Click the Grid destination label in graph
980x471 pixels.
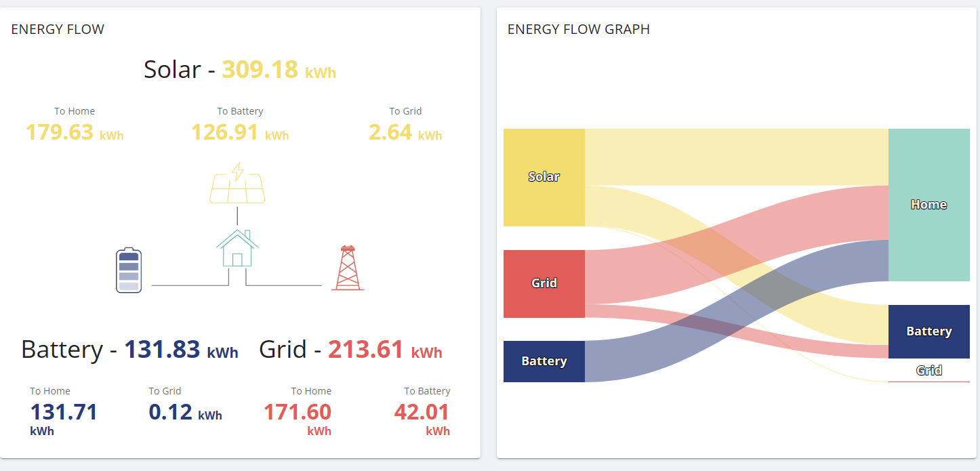[929, 371]
